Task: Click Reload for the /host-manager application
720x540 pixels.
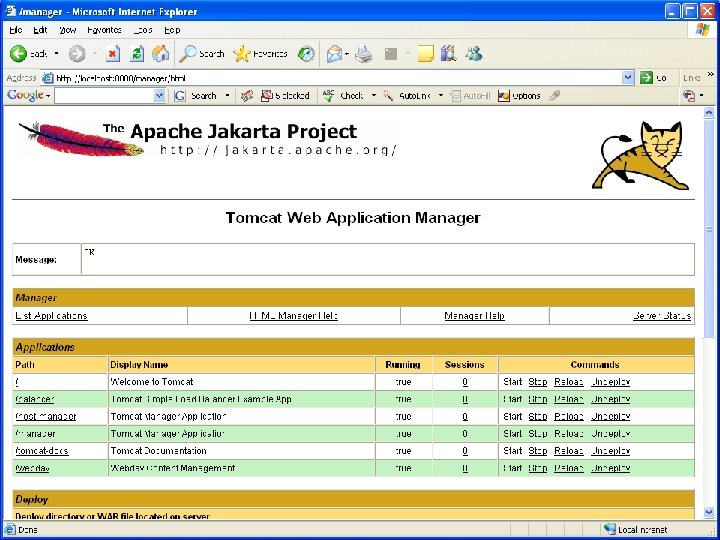Action: click(x=568, y=416)
